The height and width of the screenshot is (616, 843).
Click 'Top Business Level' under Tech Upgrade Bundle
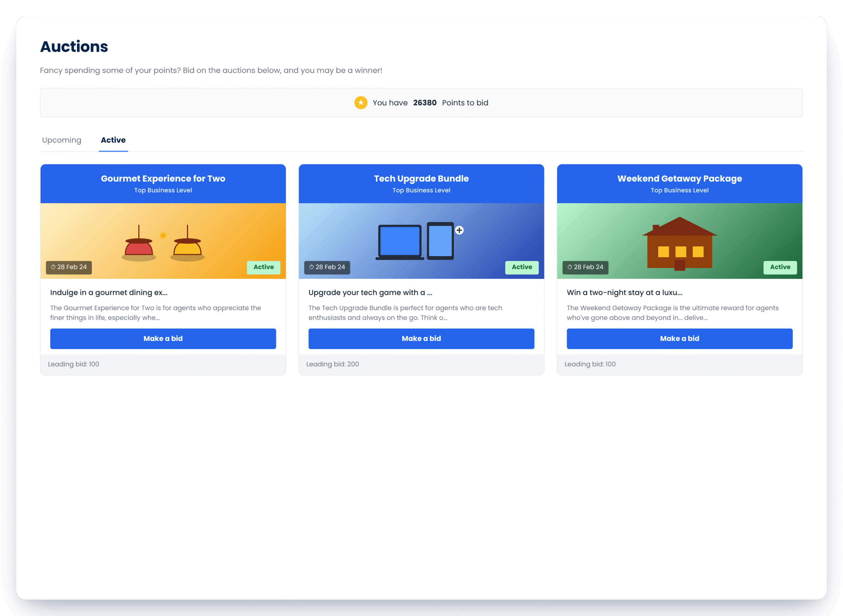(421, 190)
